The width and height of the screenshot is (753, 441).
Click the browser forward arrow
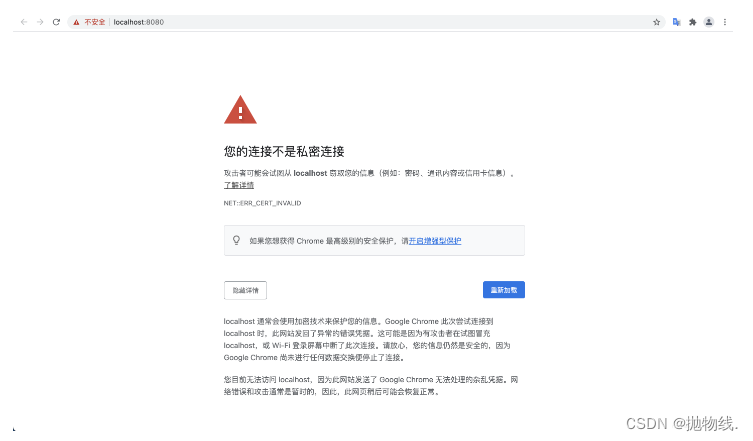(40, 22)
